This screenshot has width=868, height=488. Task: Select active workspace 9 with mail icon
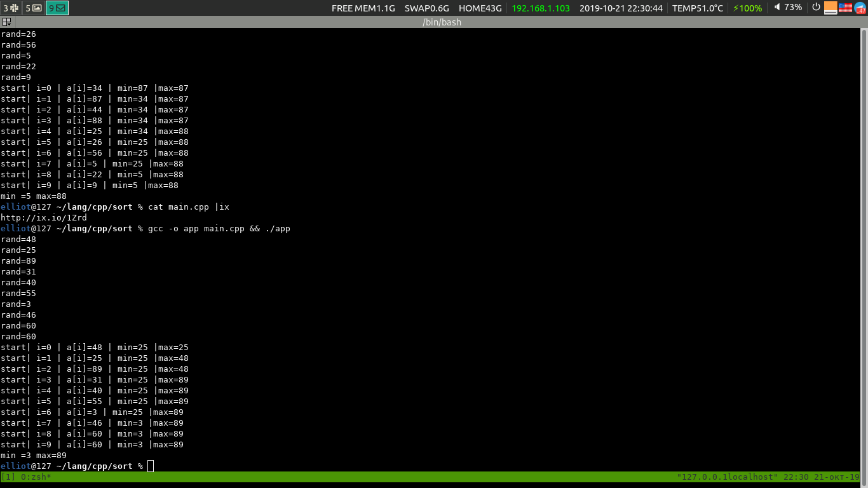[x=57, y=8]
